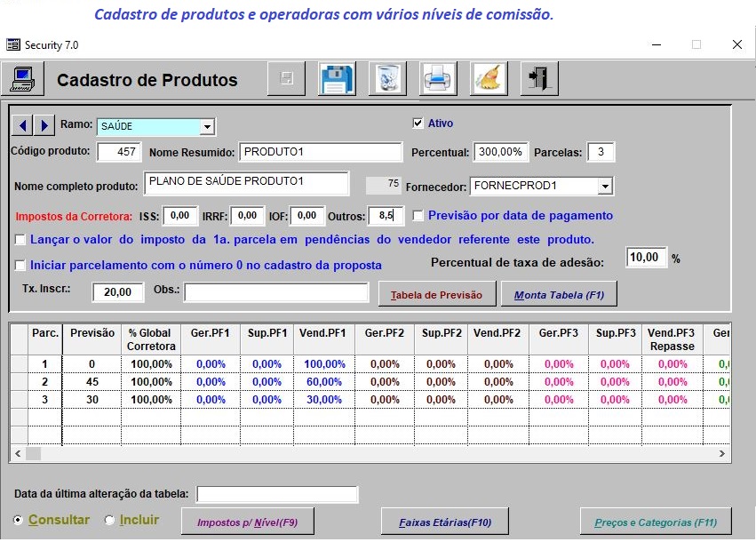This screenshot has height=542, width=756.
Task: Click the printer icon in toolbar
Action: (x=438, y=78)
